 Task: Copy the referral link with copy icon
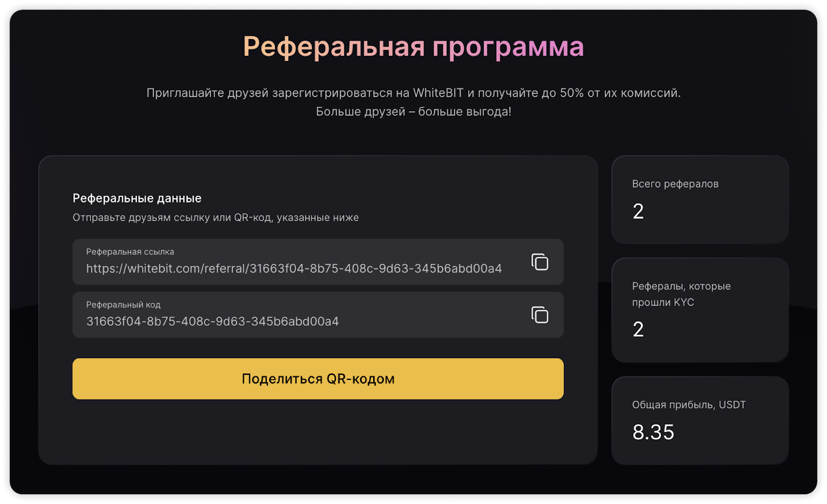click(540, 262)
